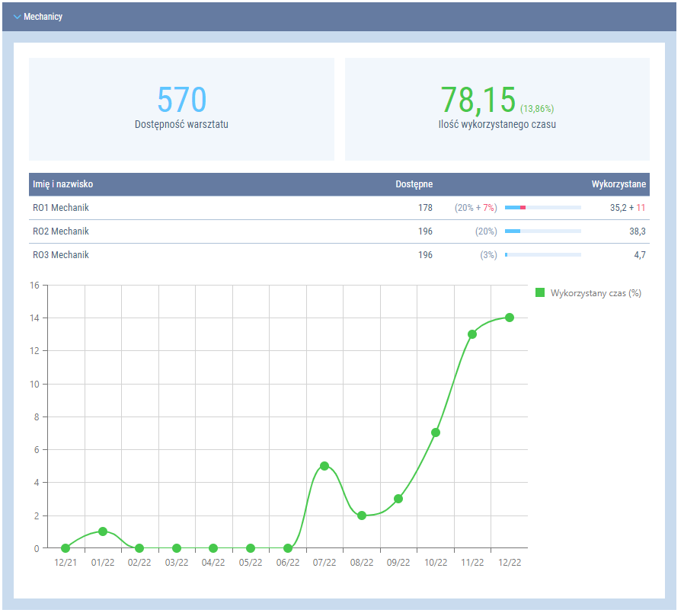Screen dimensions: 684x616
Task: Click the 78,15 Ilość wykorzystanego czasu card
Action: click(497, 109)
